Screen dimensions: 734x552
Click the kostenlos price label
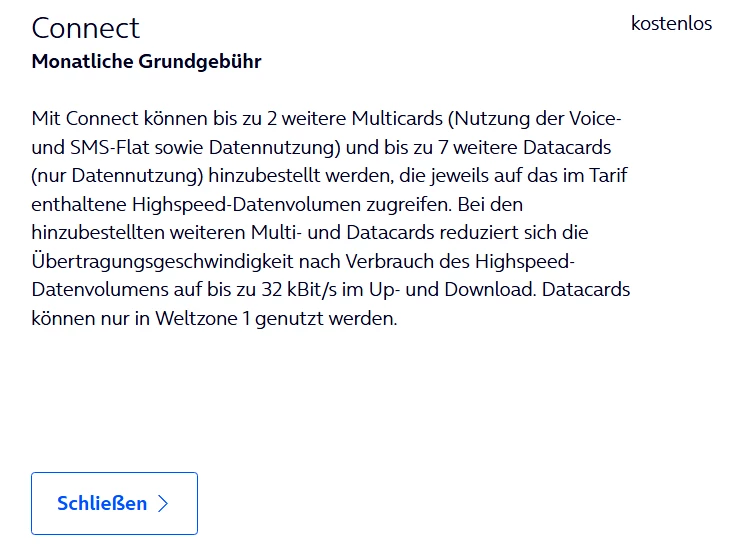pyautogui.click(x=671, y=23)
